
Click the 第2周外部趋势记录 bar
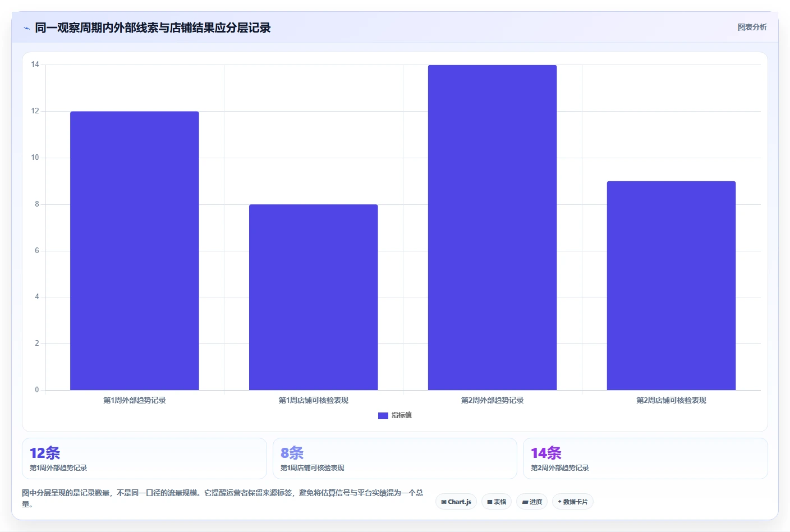tap(493, 227)
